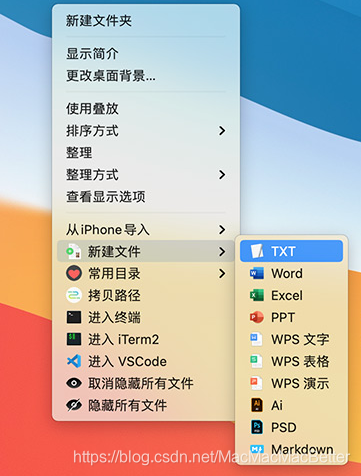Select the Word label in submenu

coord(287,273)
